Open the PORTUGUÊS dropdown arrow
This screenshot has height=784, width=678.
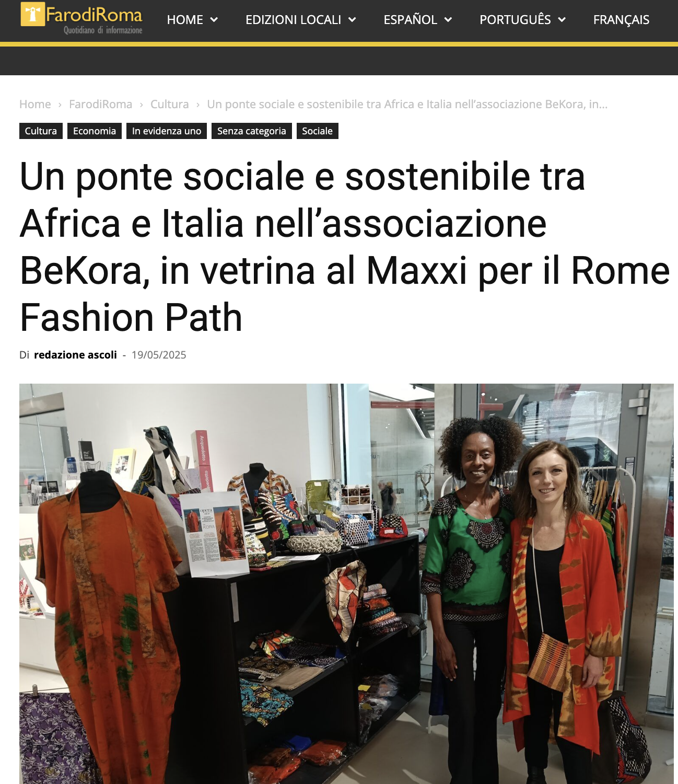point(562,20)
